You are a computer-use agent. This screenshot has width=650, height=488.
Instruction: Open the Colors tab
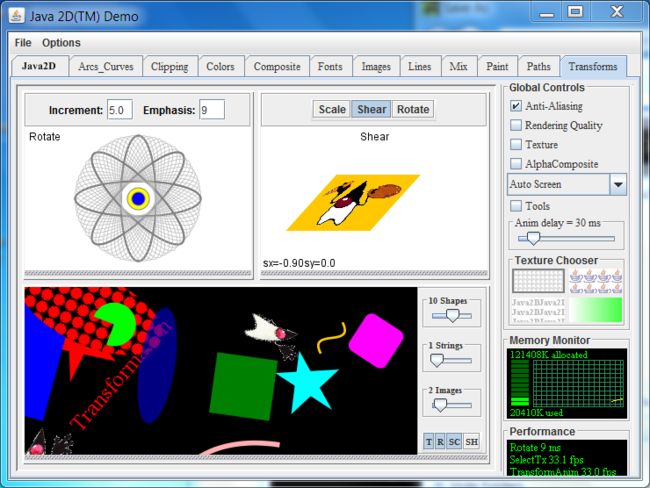point(221,66)
